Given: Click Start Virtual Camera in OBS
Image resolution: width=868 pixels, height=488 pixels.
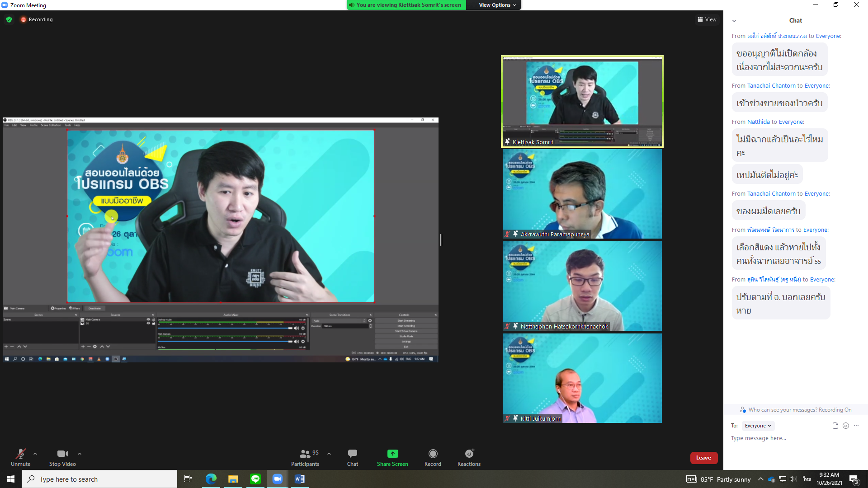Looking at the screenshot, I should point(406,331).
